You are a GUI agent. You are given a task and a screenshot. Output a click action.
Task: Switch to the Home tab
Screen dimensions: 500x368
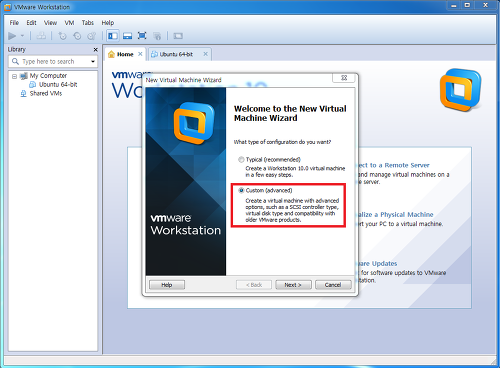(125, 54)
